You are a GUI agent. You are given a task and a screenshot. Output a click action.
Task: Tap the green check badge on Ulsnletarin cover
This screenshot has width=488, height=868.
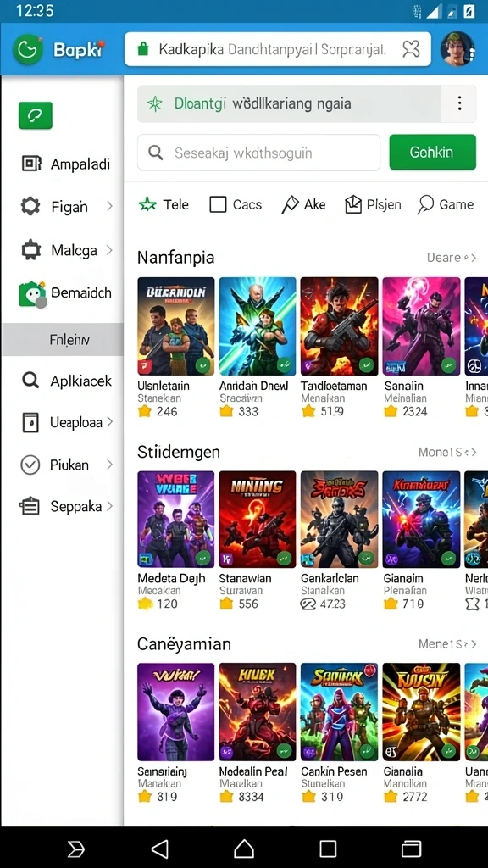(x=202, y=364)
